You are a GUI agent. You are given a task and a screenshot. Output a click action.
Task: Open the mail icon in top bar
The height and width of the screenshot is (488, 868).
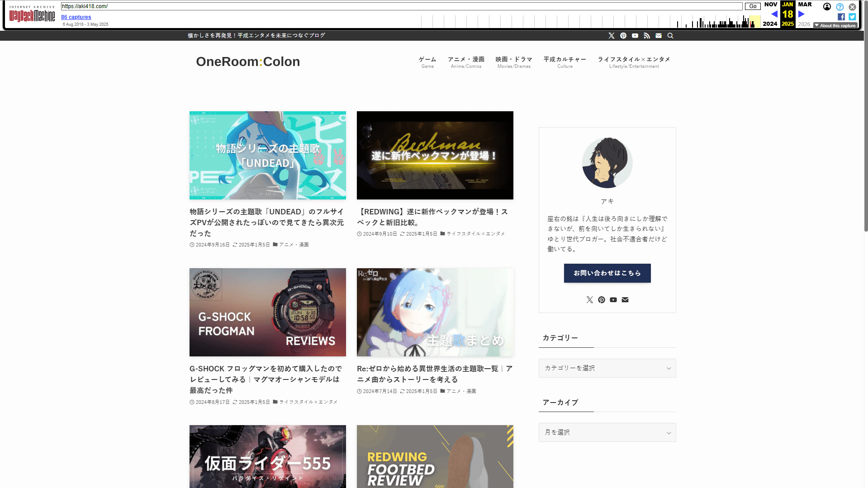point(659,36)
